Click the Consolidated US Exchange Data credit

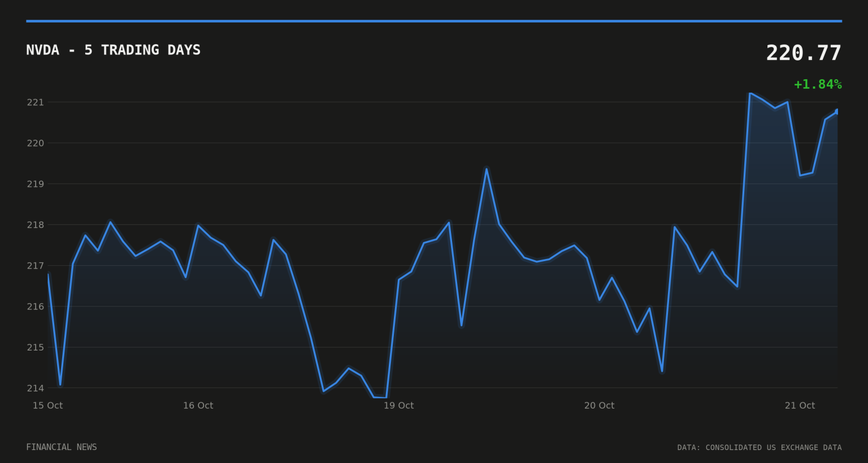pyautogui.click(x=759, y=447)
